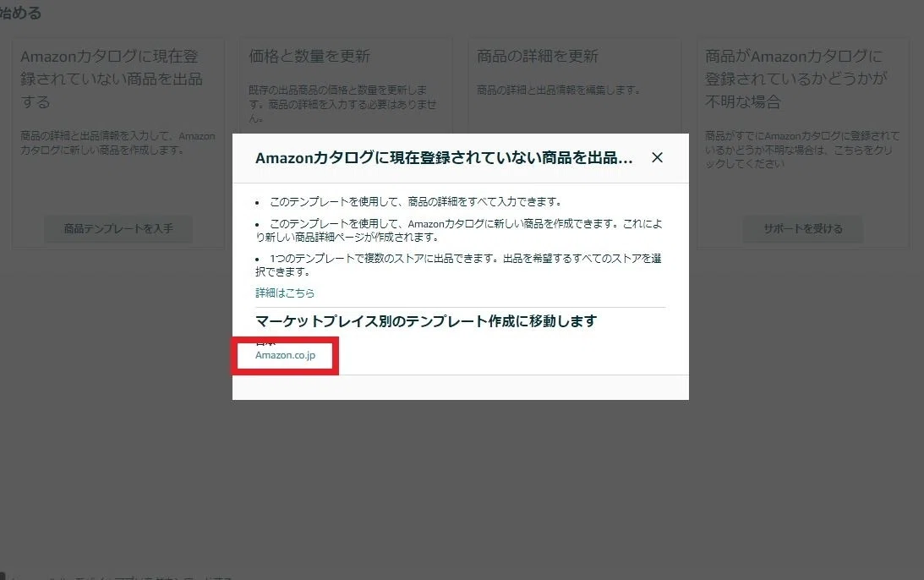Click the first bullet about 商品の詳細をすべて入力
The image size is (924, 580).
(415, 201)
